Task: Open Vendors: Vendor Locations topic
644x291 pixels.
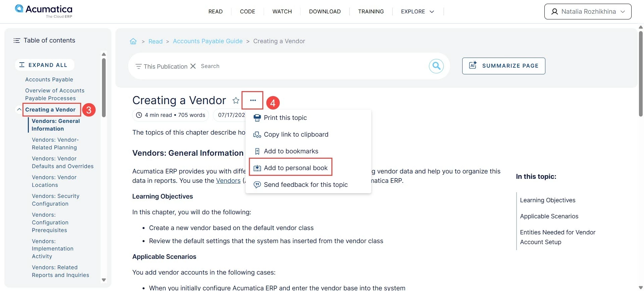Action: (x=54, y=181)
